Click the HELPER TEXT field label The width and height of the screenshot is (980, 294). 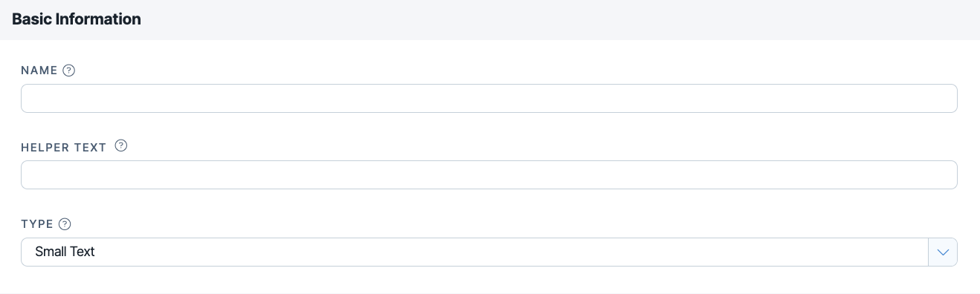(x=64, y=147)
